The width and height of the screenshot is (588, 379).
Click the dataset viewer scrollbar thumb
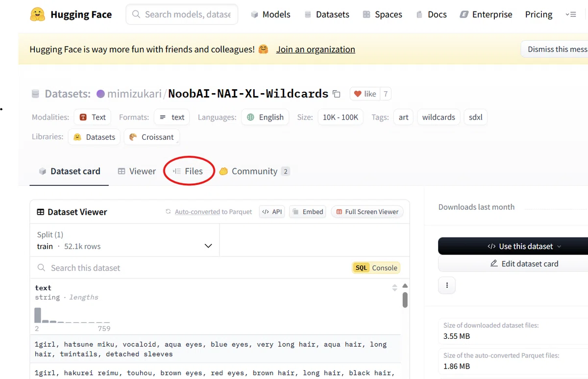(405, 300)
